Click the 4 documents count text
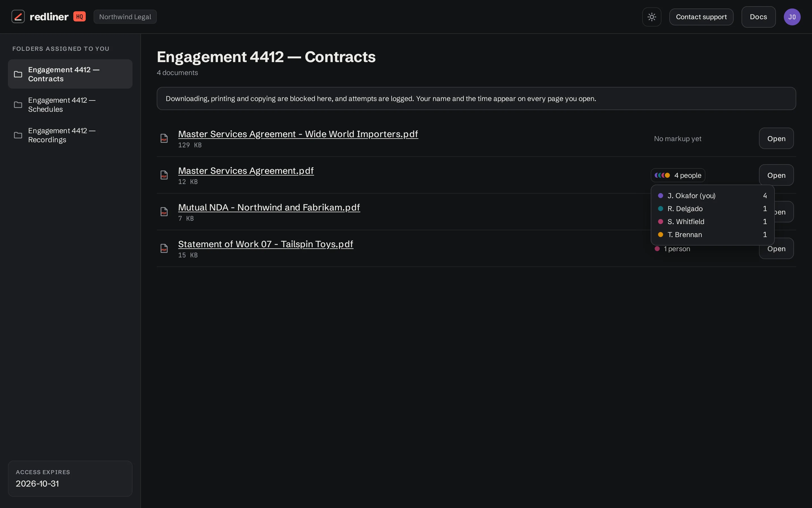Viewport: 812px width, 508px height. (x=177, y=73)
